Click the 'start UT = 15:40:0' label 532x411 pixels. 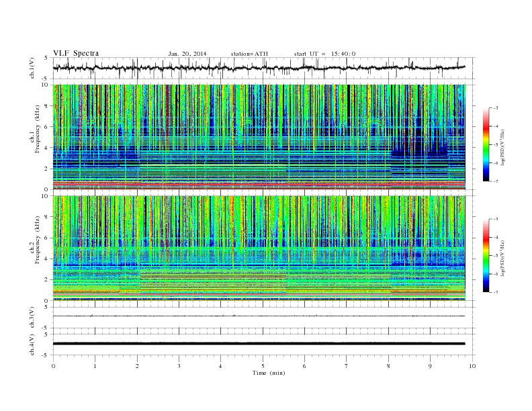[324, 54]
